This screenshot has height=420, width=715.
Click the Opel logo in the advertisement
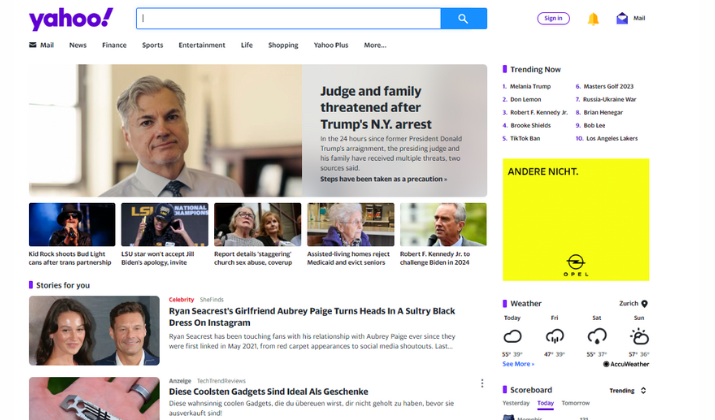(x=575, y=265)
